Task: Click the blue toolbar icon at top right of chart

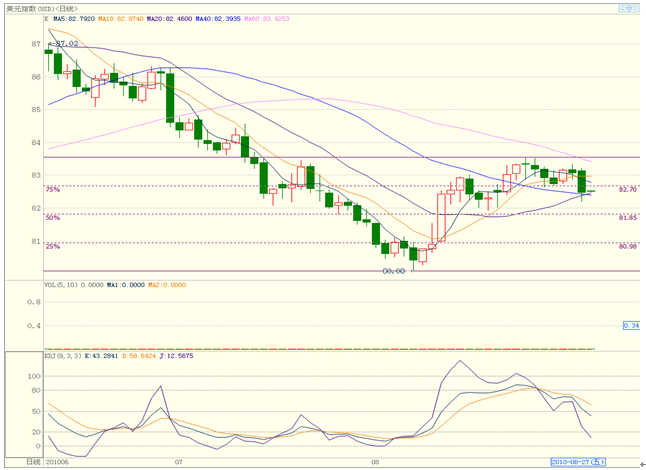Action: pyautogui.click(x=629, y=8)
